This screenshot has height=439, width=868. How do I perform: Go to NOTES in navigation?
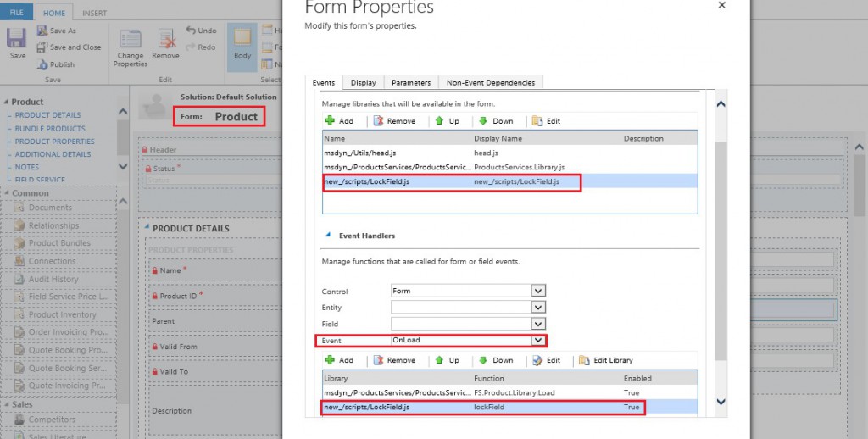coord(26,167)
